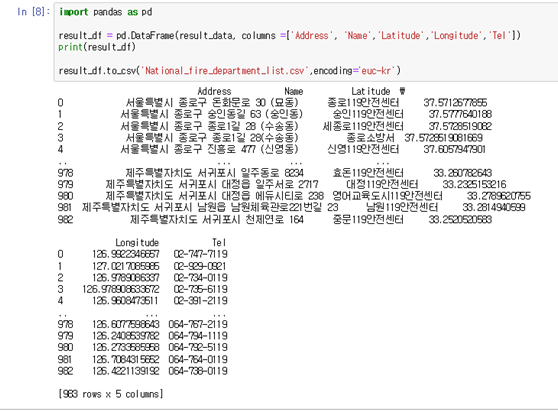The image size is (558, 412).
Task: Click telephone number 02-391-2119
Action: click(x=201, y=301)
